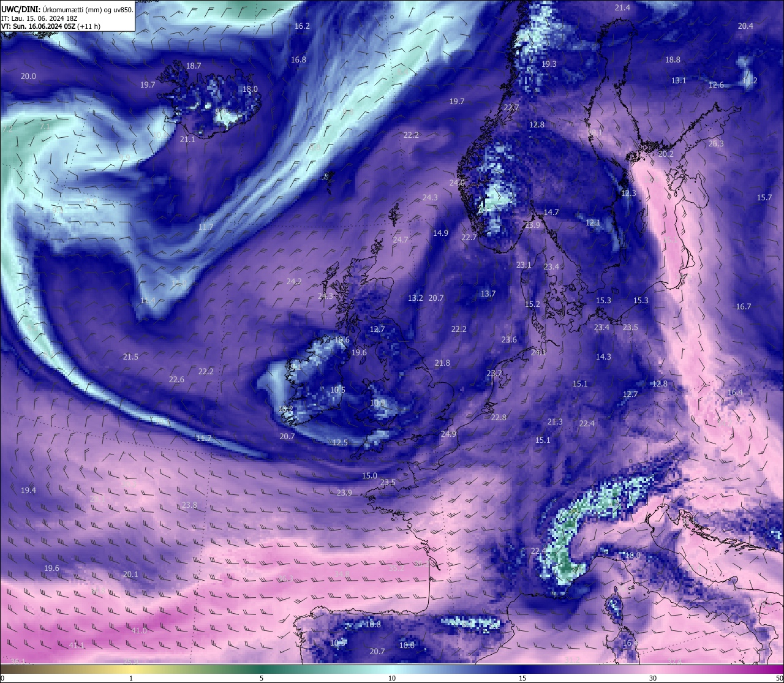Viewport: 784px width, 683px height.
Task: Click the 41.0 value label
Action: (x=139, y=631)
